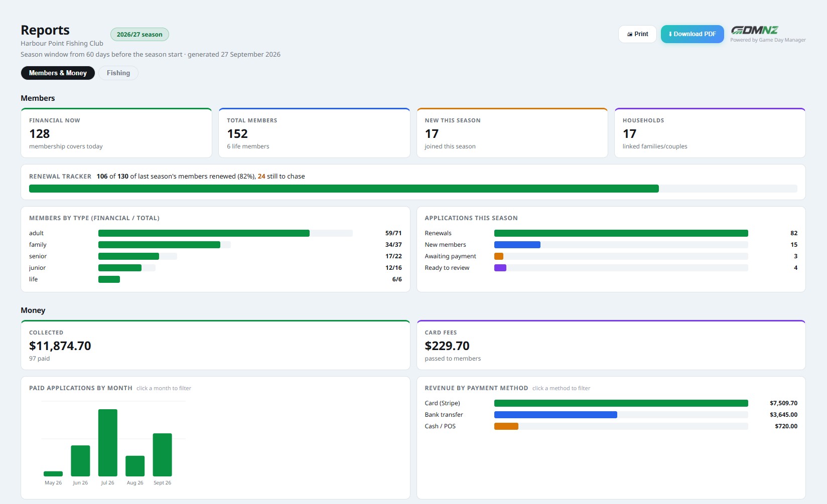
Task: Select the Ready to review purple bar
Action: click(500, 268)
